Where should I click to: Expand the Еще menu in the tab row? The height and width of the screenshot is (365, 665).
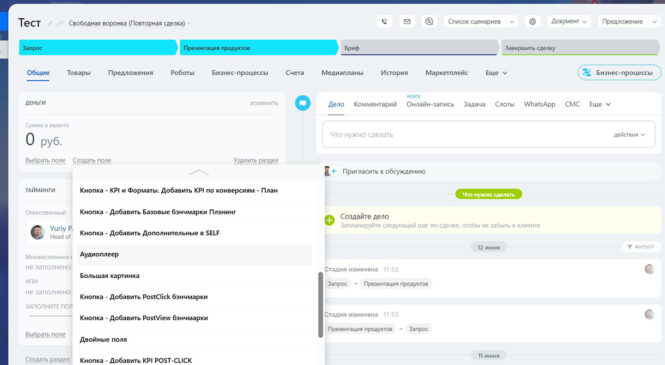pyautogui.click(x=496, y=73)
